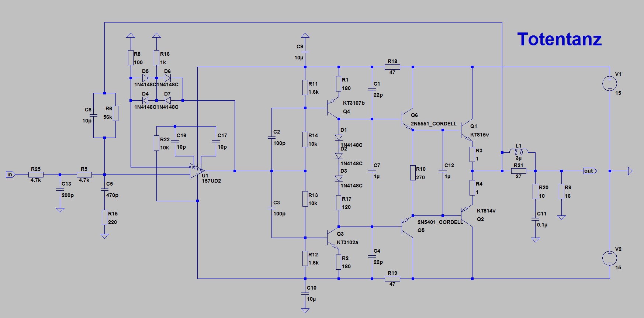
Task: Pick the Q6 transistor symbol
Action: (408, 119)
